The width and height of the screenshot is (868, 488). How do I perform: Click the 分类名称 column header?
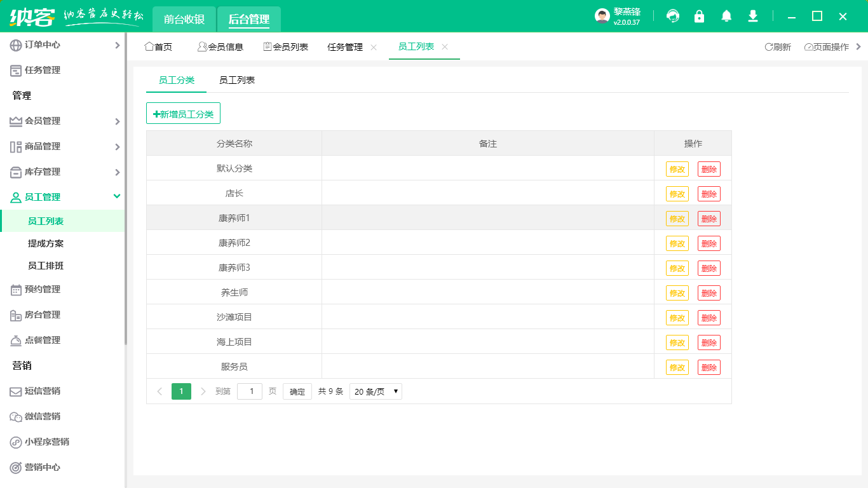click(x=234, y=144)
